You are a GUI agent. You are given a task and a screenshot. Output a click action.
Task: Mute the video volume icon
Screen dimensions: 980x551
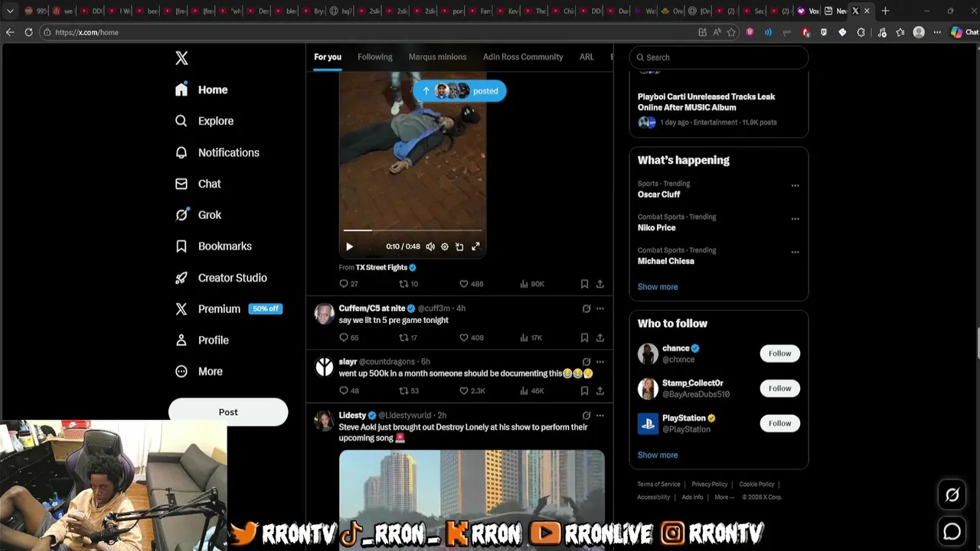point(430,246)
